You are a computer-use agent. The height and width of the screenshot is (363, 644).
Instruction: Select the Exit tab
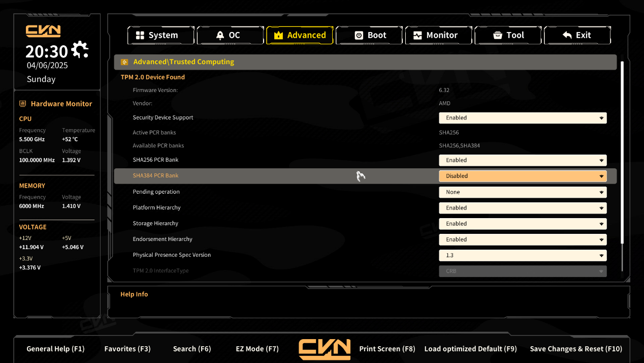pyautogui.click(x=577, y=35)
